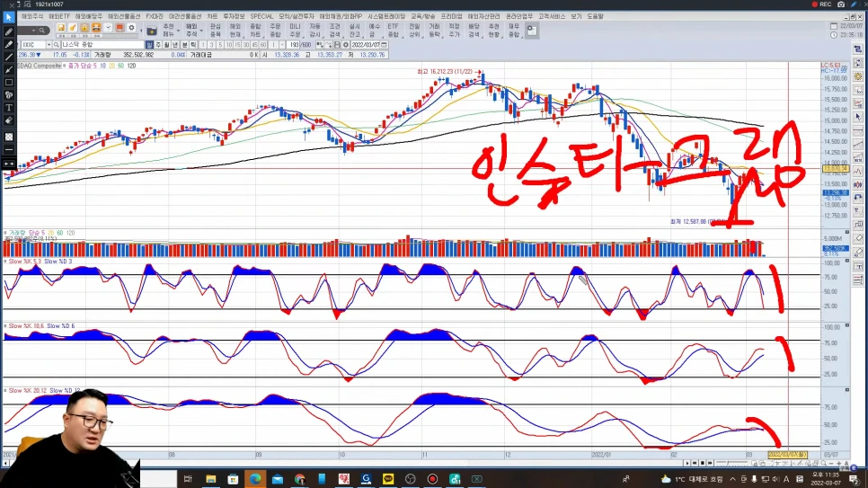
Task: Show hidden system tray icons
Action: click(732, 479)
